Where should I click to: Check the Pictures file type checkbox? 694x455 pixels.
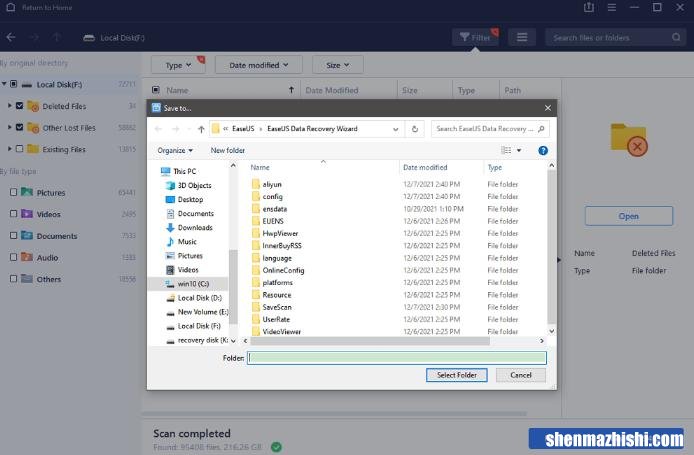pos(13,193)
